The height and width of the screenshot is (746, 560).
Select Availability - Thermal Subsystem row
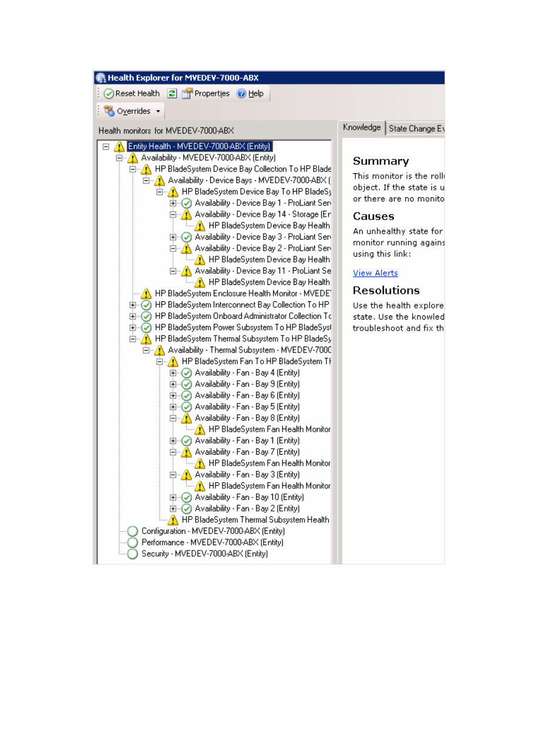click(249, 350)
